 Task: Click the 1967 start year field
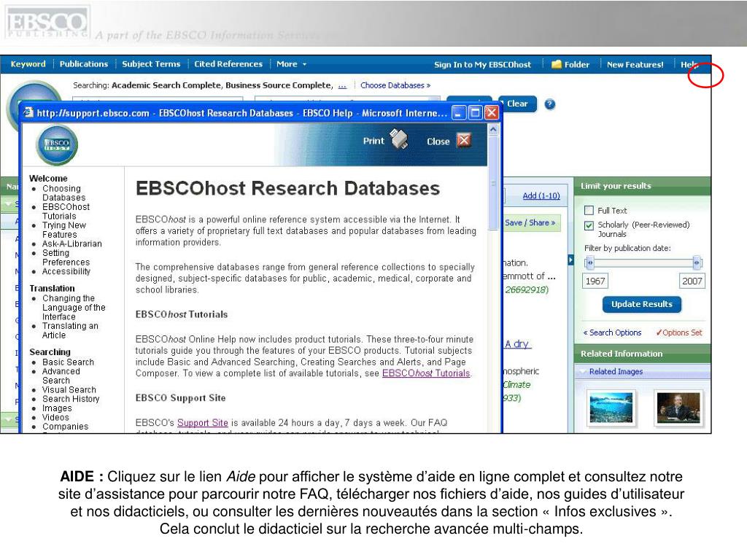595,281
